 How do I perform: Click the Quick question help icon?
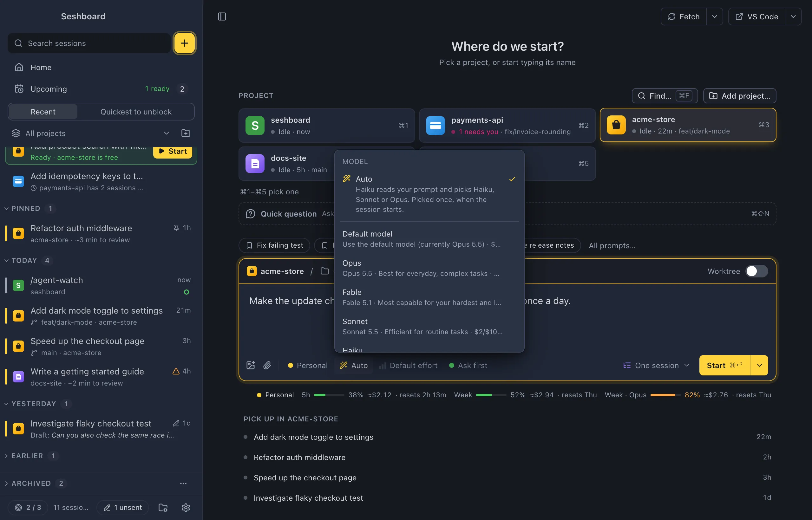click(x=250, y=213)
